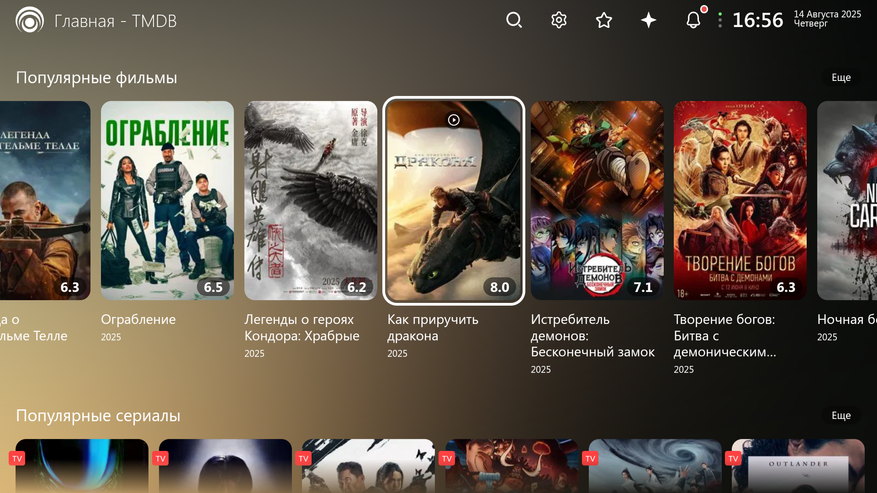Click Популярные фильмы heading
This screenshot has height=493, width=877.
(x=96, y=78)
